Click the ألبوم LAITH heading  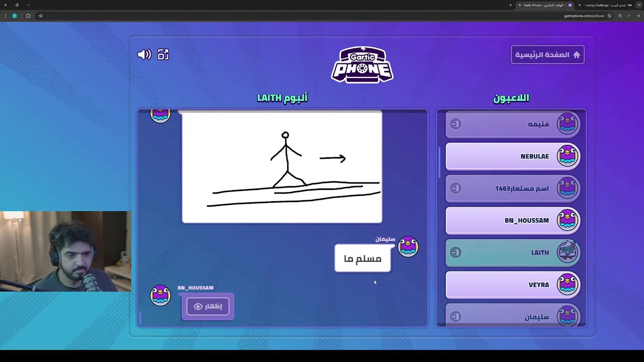(x=282, y=98)
